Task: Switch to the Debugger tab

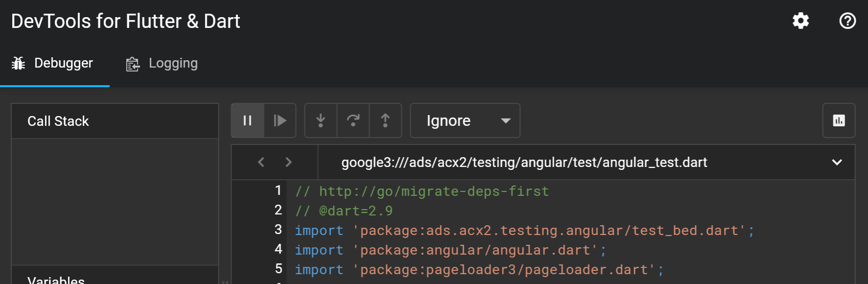Action: pyautogui.click(x=54, y=63)
